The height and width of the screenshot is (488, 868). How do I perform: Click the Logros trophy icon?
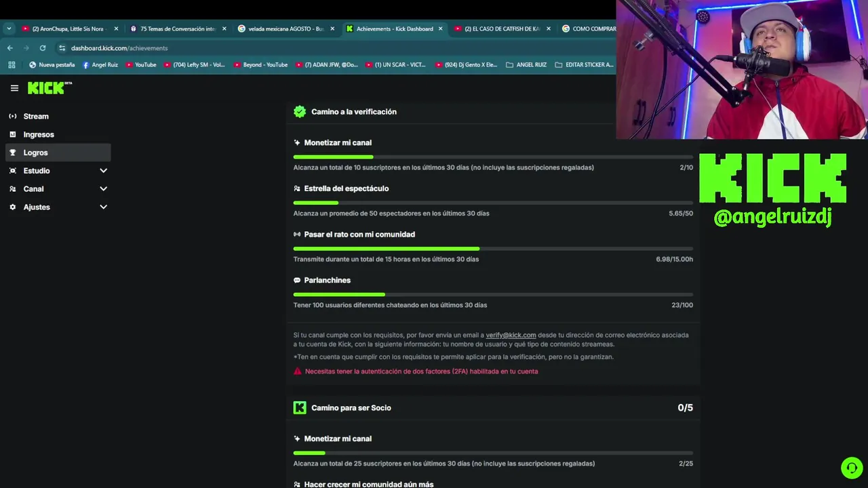point(12,152)
